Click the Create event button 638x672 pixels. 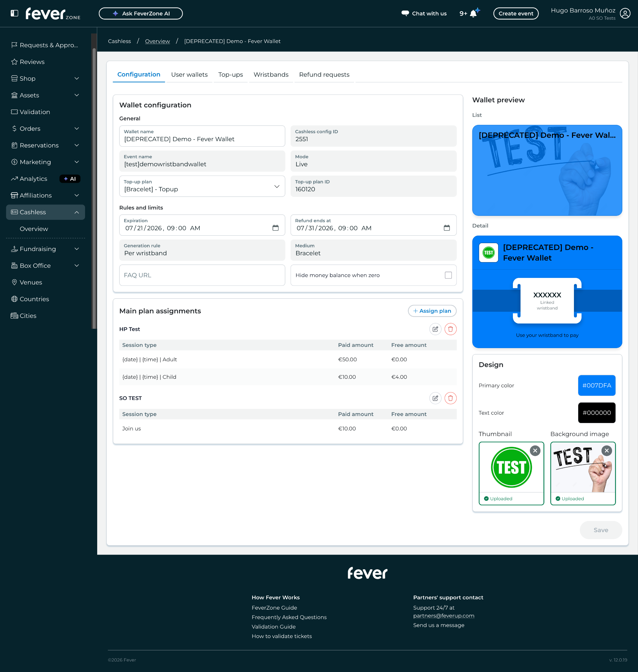[516, 13]
